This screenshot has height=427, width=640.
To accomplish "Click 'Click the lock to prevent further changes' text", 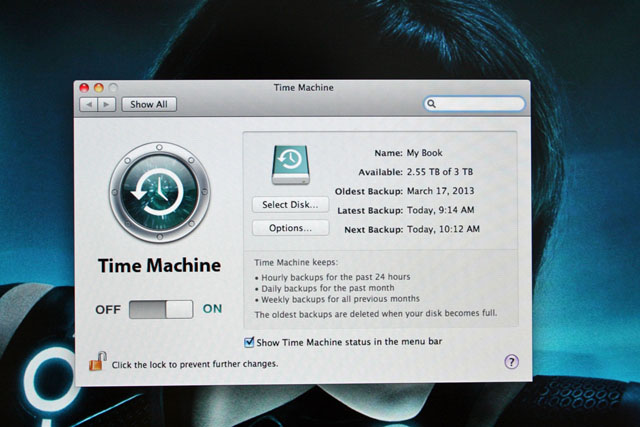I will 195,364.
